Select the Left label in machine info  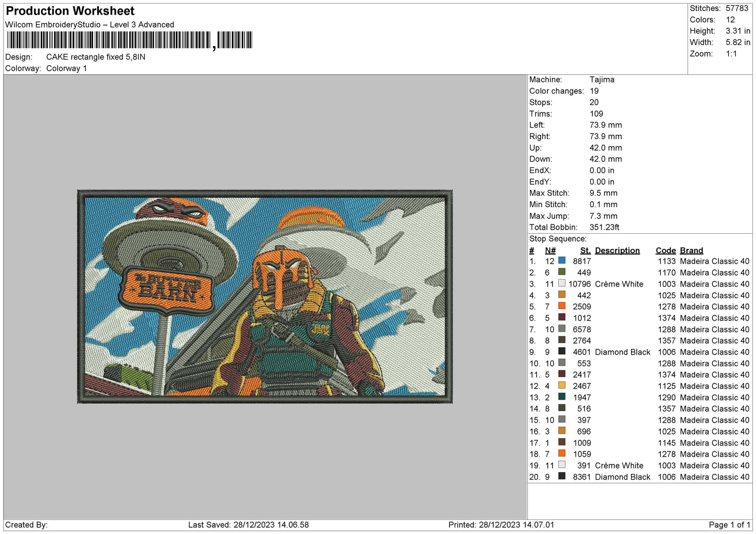pos(537,125)
